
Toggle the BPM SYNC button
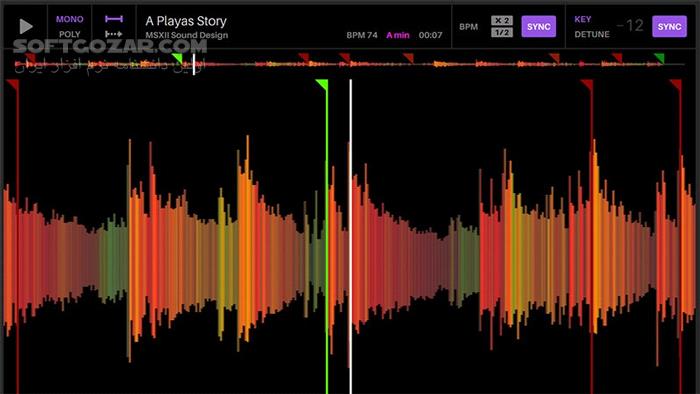coord(539,27)
